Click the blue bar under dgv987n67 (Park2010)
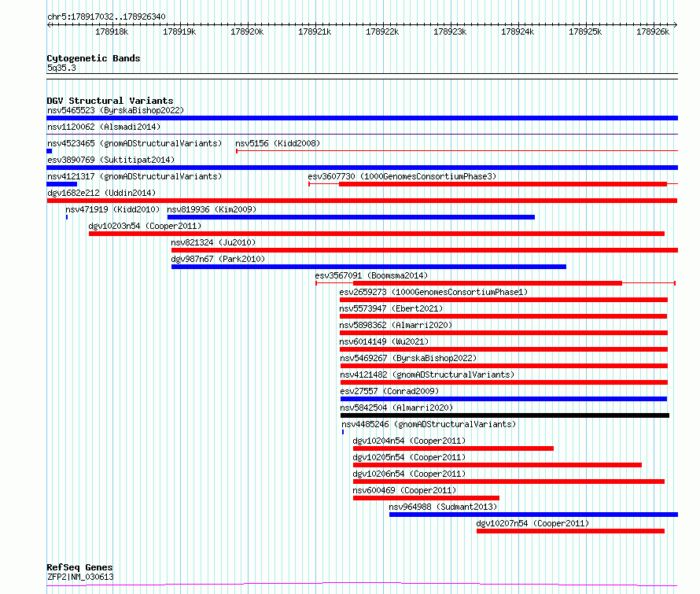Viewport: 700px width, 594px height. pos(369,267)
